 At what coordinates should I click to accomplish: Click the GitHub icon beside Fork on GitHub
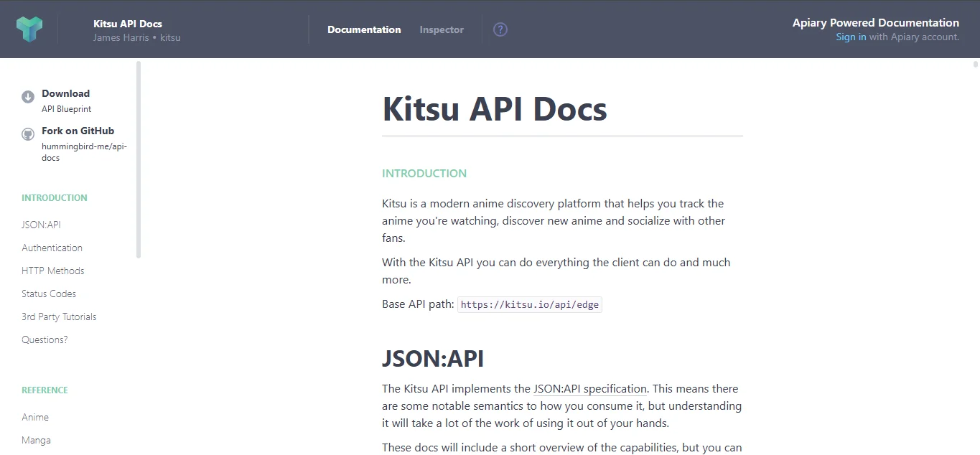pyautogui.click(x=27, y=133)
